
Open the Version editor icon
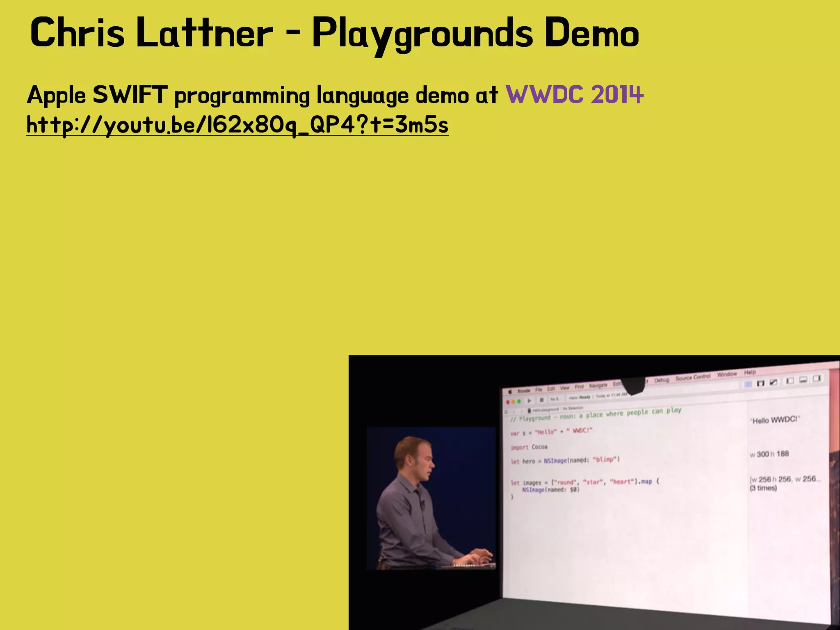773,382
